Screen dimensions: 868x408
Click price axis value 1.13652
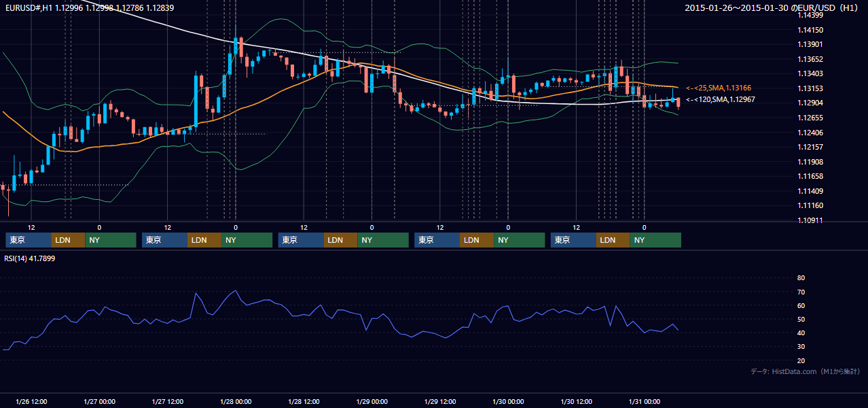coord(810,59)
